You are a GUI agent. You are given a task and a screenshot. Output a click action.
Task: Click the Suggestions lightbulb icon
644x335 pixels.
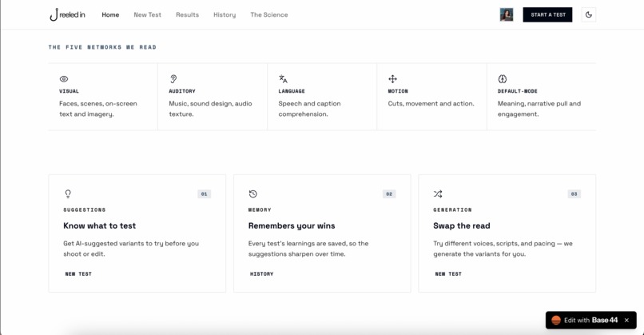[x=68, y=193]
